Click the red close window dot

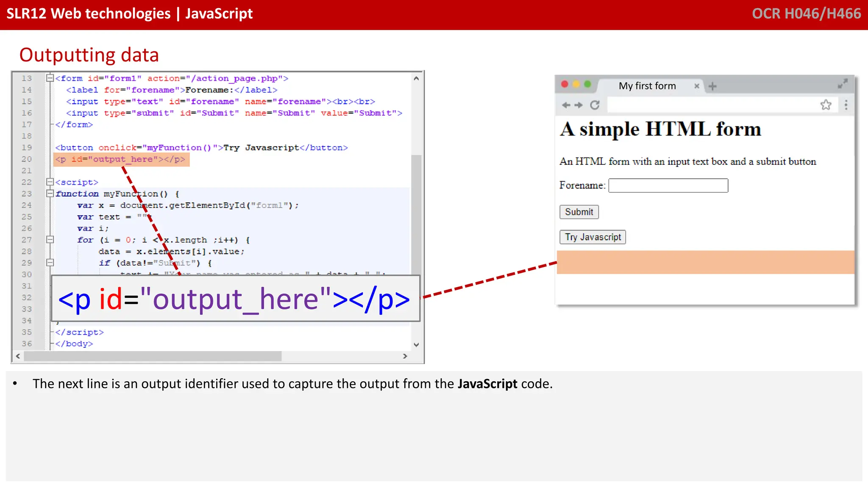click(565, 84)
